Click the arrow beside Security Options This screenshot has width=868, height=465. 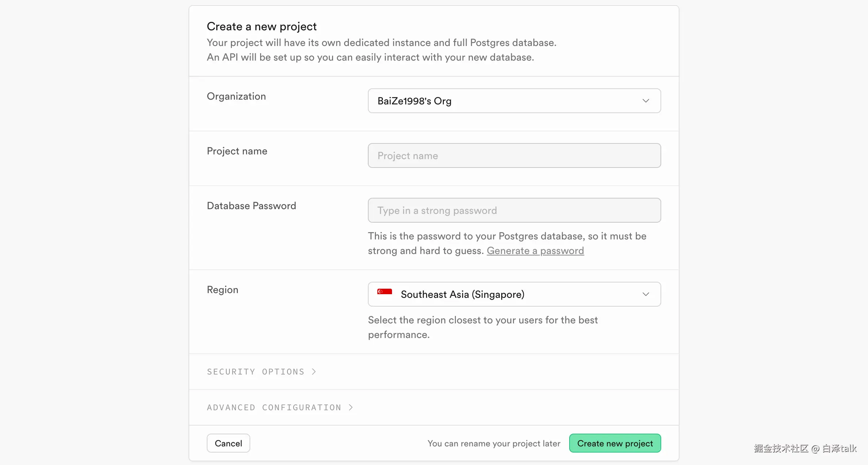click(x=314, y=372)
